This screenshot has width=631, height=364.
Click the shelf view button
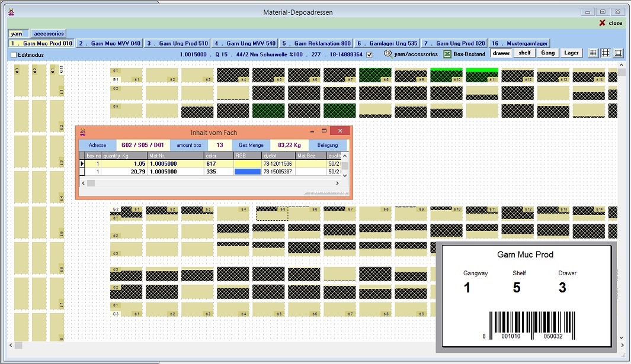click(x=524, y=53)
